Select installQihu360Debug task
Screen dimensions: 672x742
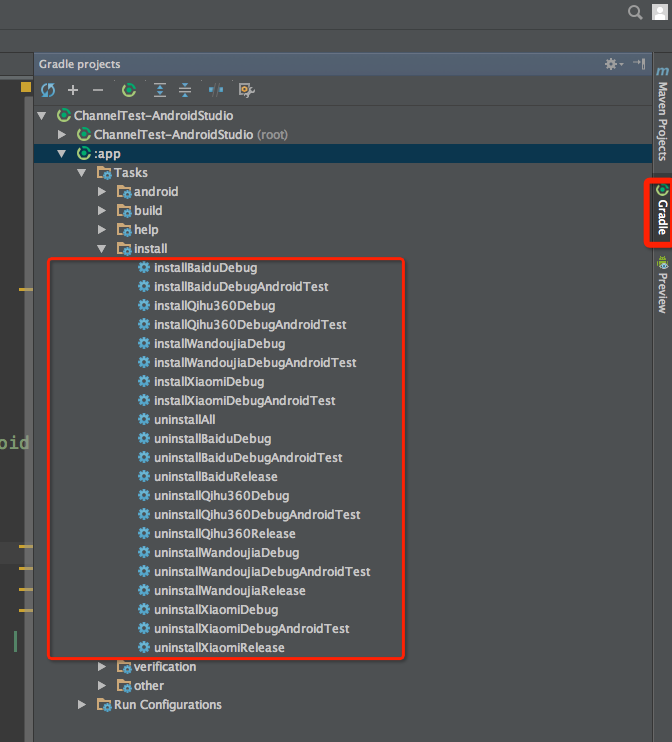[214, 306]
